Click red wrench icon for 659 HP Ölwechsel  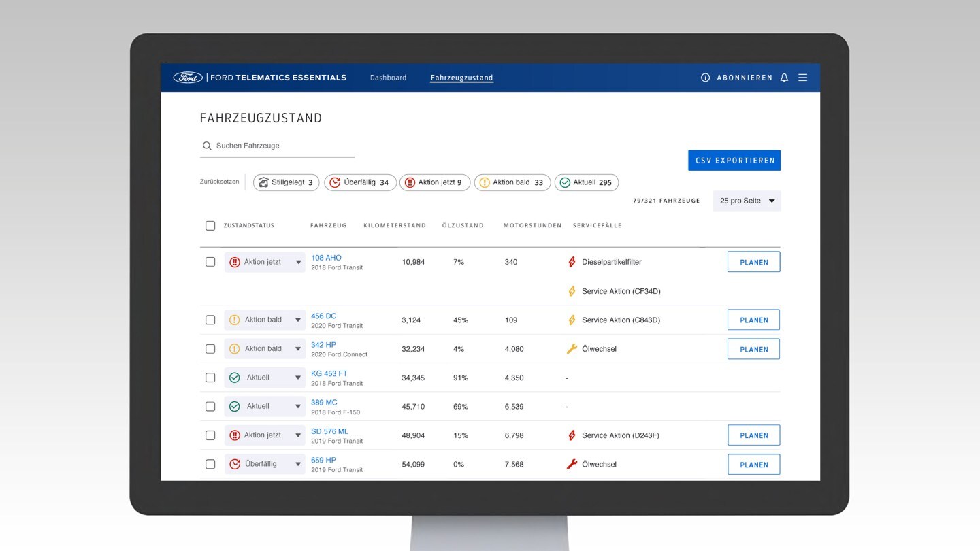[572, 465]
